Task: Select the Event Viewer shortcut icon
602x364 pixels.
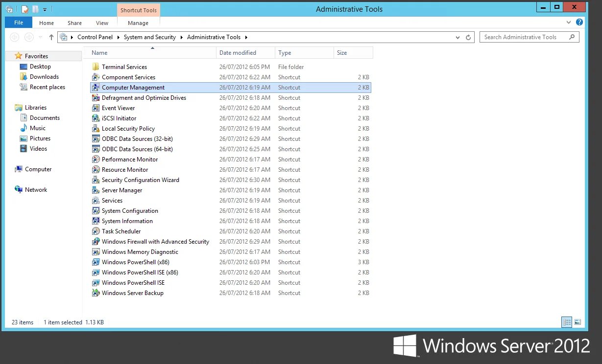Action: click(x=96, y=108)
